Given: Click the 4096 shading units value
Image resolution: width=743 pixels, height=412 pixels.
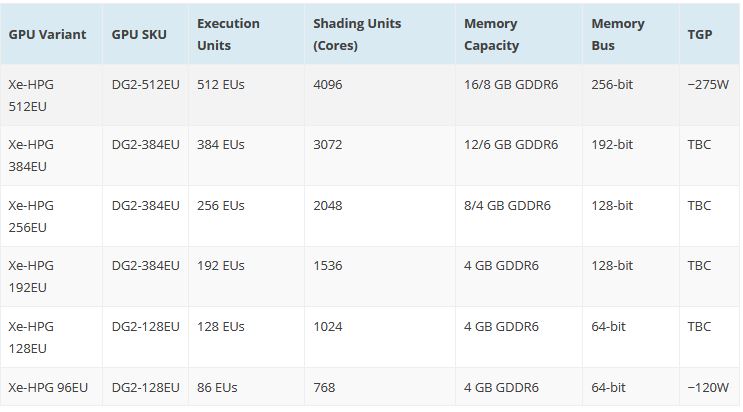Looking at the screenshot, I should (327, 85).
